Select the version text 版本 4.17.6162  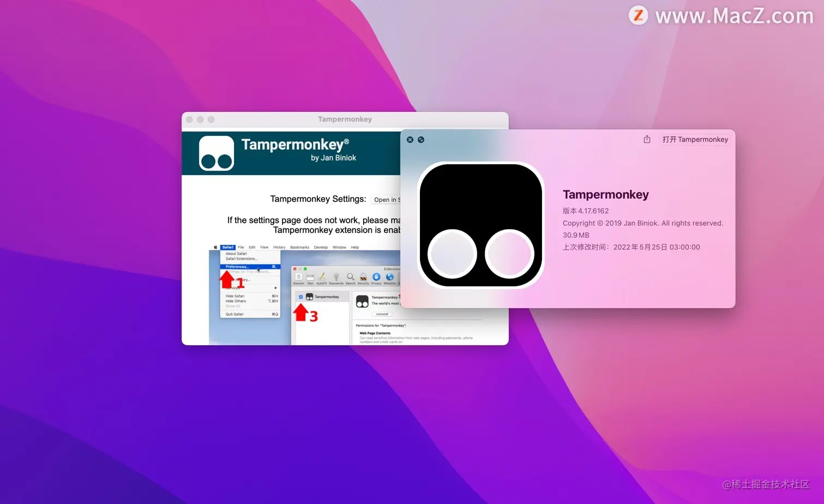point(586,211)
